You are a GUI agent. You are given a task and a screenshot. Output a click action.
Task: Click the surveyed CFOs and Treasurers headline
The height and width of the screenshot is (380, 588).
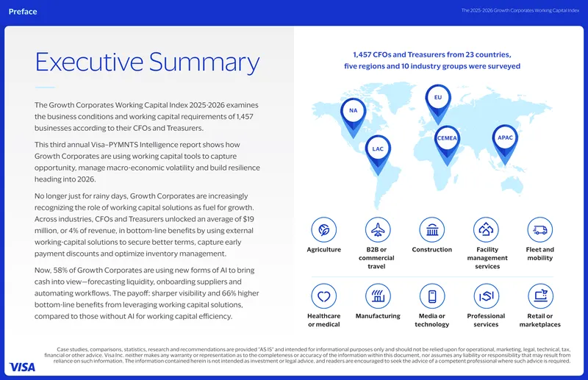click(x=432, y=60)
